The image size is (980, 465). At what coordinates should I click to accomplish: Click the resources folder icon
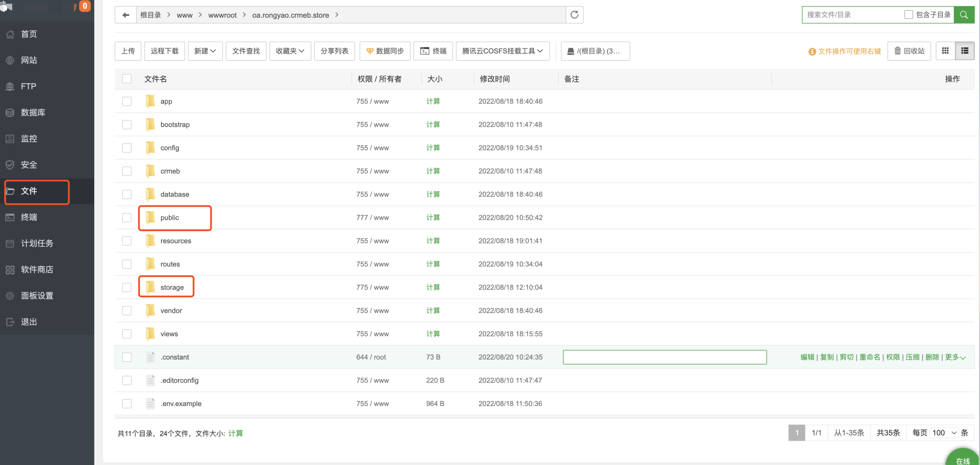coord(150,241)
